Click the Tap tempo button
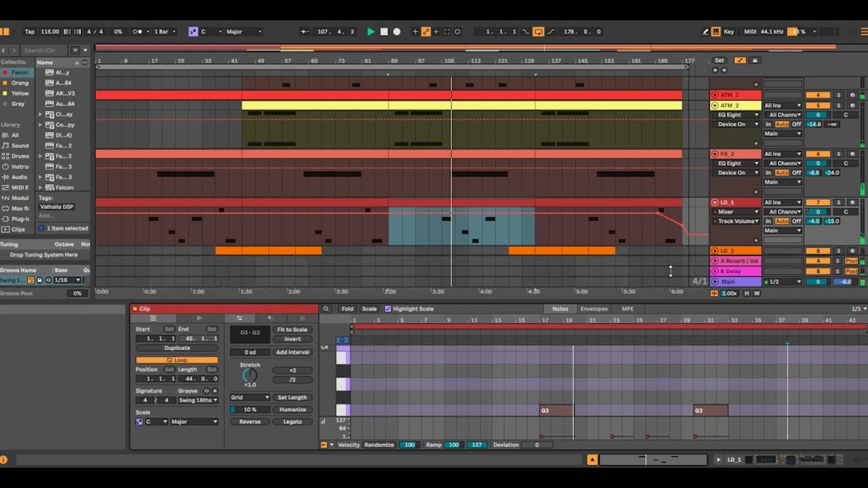This screenshot has width=868, height=488. click(x=30, y=31)
